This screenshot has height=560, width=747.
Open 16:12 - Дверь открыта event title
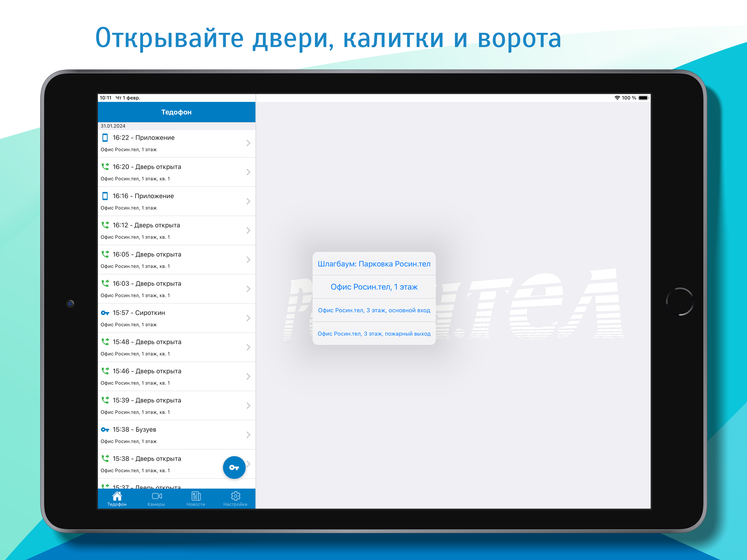pyautogui.click(x=146, y=225)
